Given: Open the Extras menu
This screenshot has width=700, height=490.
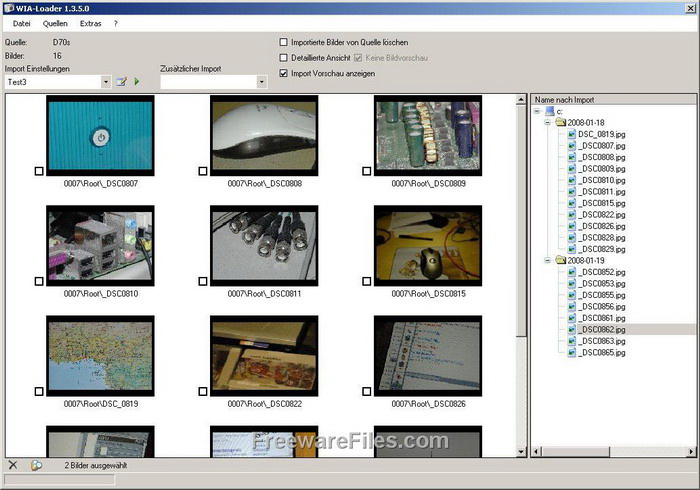Looking at the screenshot, I should pyautogui.click(x=90, y=22).
